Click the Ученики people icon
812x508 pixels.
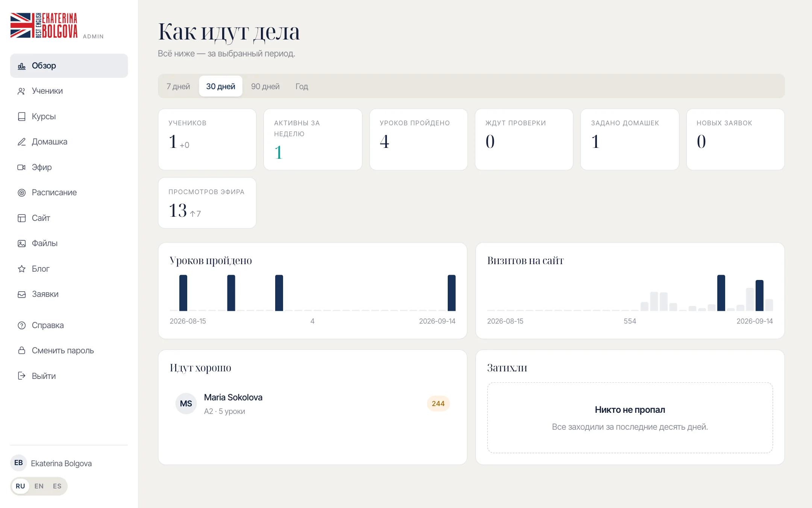[x=22, y=91]
